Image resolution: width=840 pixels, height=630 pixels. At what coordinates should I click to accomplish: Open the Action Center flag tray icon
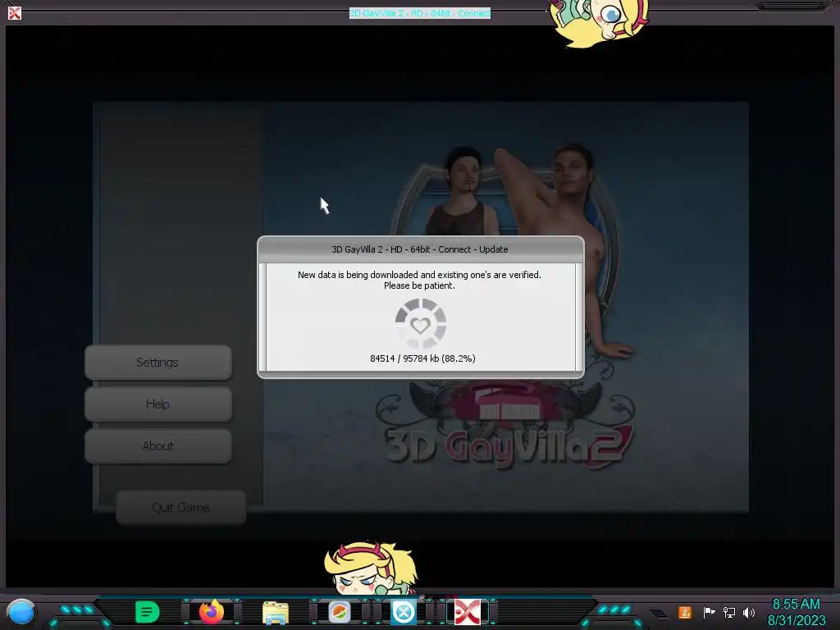pyautogui.click(x=709, y=612)
